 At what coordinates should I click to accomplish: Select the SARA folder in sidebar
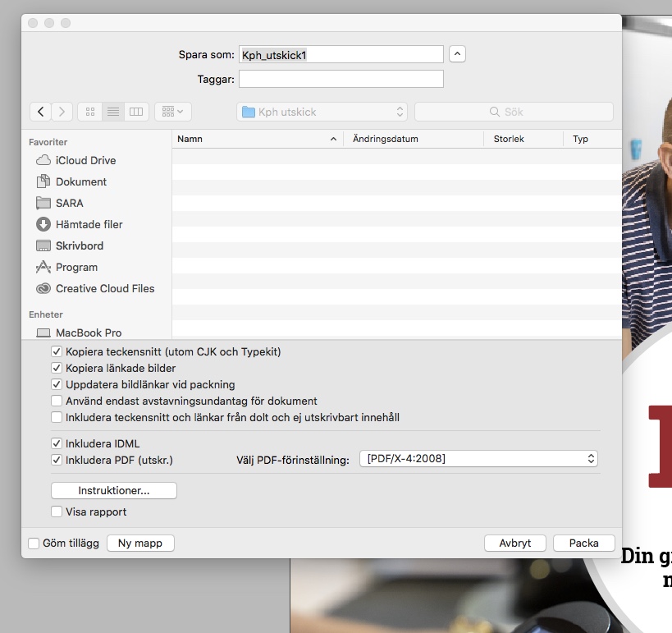click(70, 204)
